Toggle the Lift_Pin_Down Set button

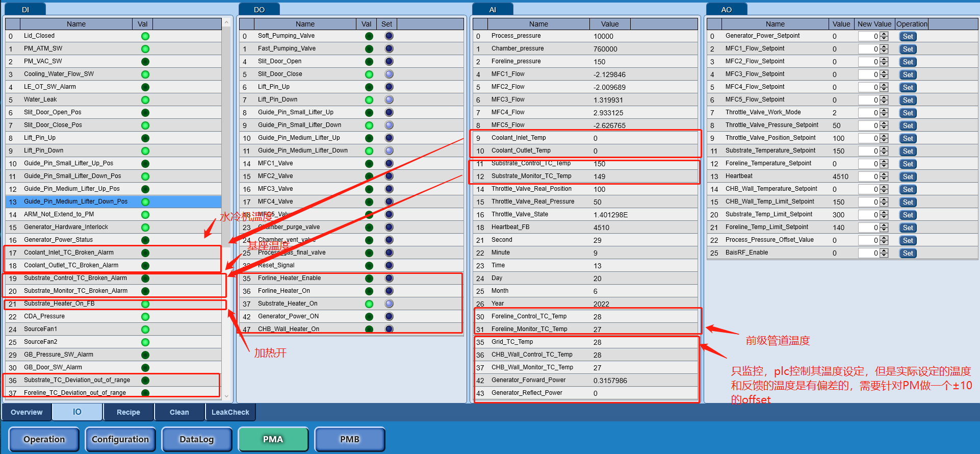(389, 100)
